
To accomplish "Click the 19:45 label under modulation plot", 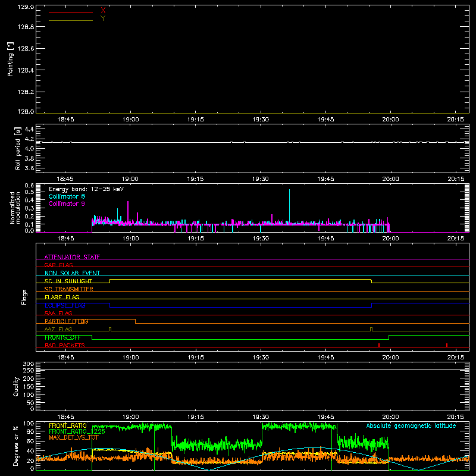I will tap(325, 239).
